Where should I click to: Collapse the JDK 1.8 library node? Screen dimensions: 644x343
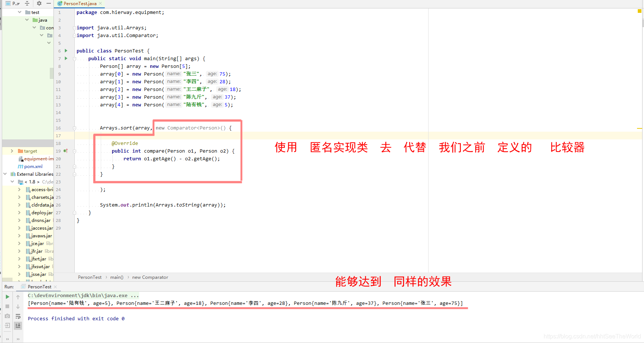tap(12, 182)
